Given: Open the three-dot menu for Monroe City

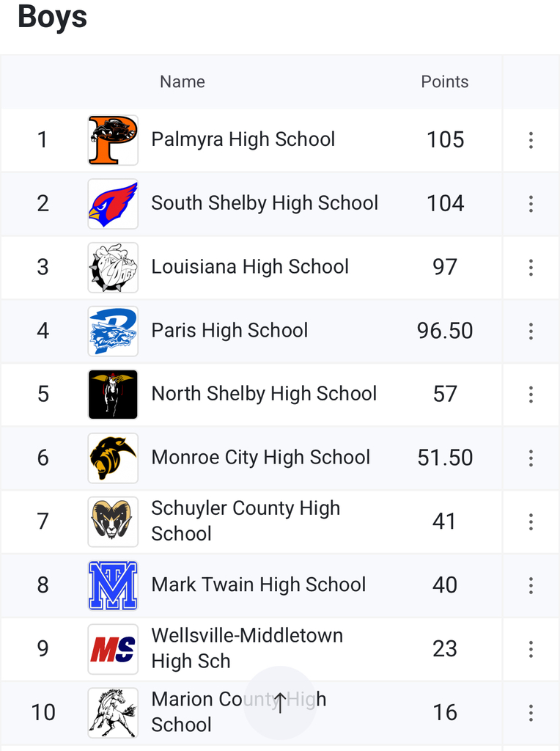Looking at the screenshot, I should (531, 458).
